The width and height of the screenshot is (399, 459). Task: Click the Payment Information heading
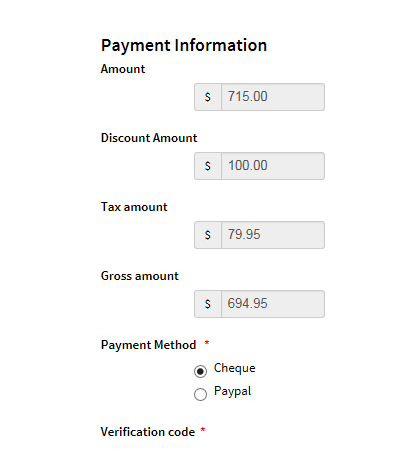pyautogui.click(x=184, y=46)
